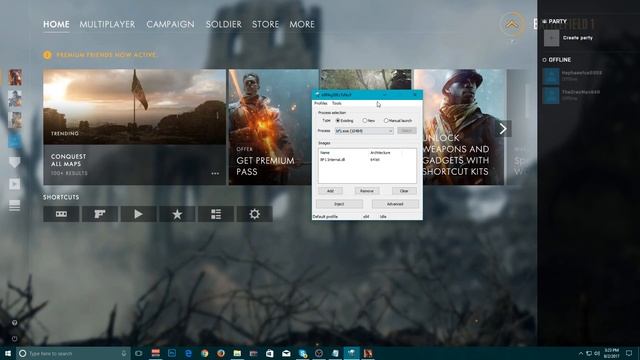This screenshot has height=360, width=640.
Task: Open the Mail app from taskbar
Action: point(286,353)
